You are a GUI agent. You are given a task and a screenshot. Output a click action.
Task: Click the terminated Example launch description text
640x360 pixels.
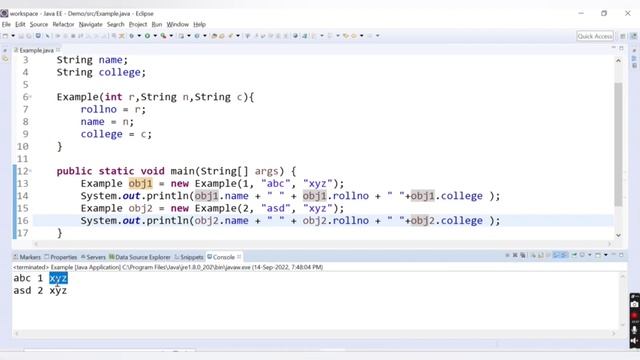click(168, 267)
